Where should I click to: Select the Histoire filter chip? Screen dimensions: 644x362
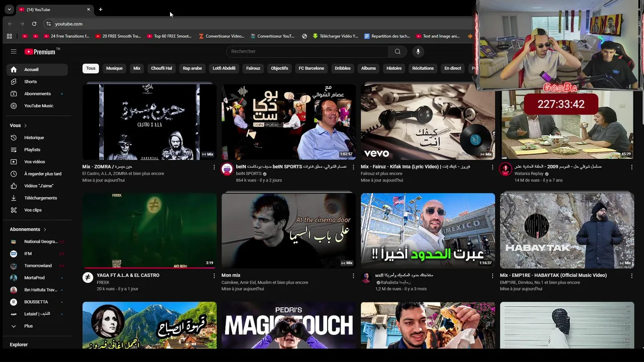coord(394,68)
